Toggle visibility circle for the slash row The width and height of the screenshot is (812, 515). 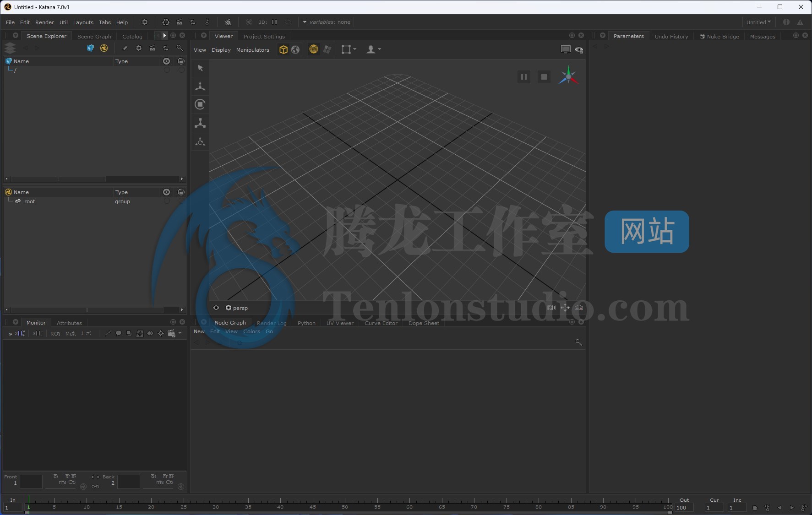click(167, 70)
